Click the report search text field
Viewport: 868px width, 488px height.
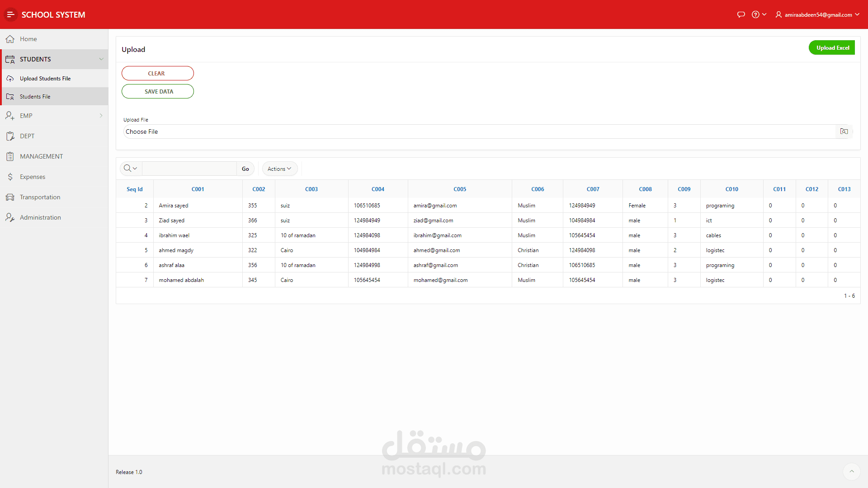[x=189, y=169]
